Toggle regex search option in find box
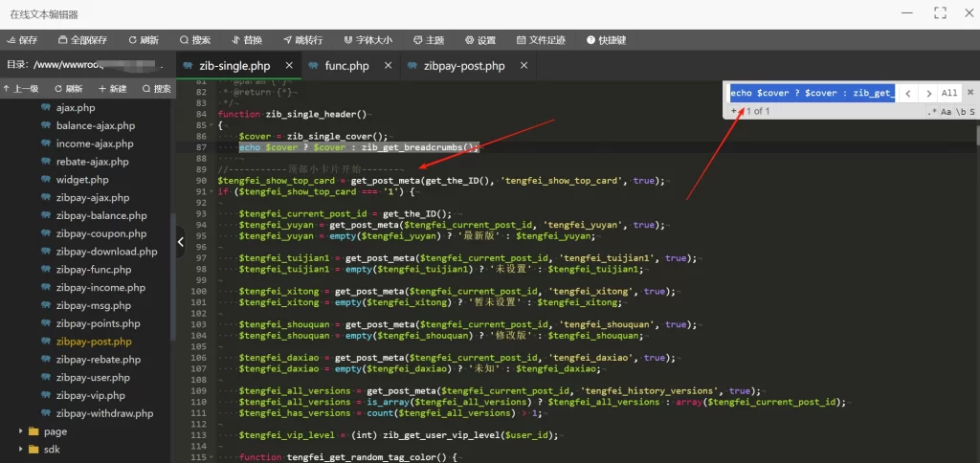The height and width of the screenshot is (463, 980). click(932, 112)
